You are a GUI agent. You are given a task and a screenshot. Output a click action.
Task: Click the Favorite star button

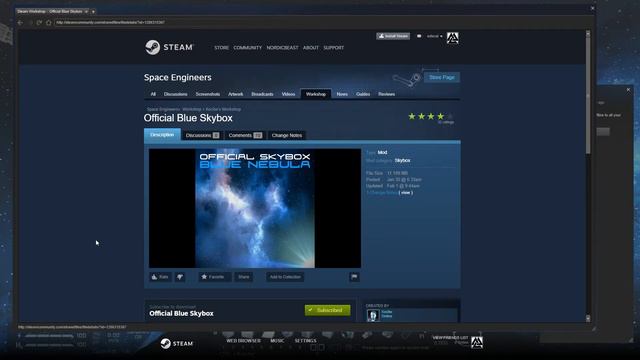point(215,277)
